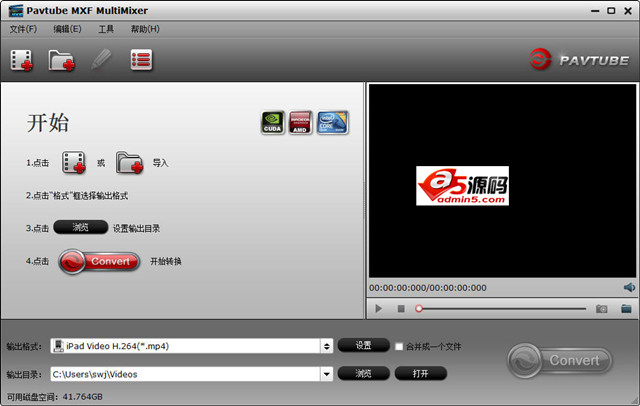Click the playback seek slider handle

tap(418, 309)
